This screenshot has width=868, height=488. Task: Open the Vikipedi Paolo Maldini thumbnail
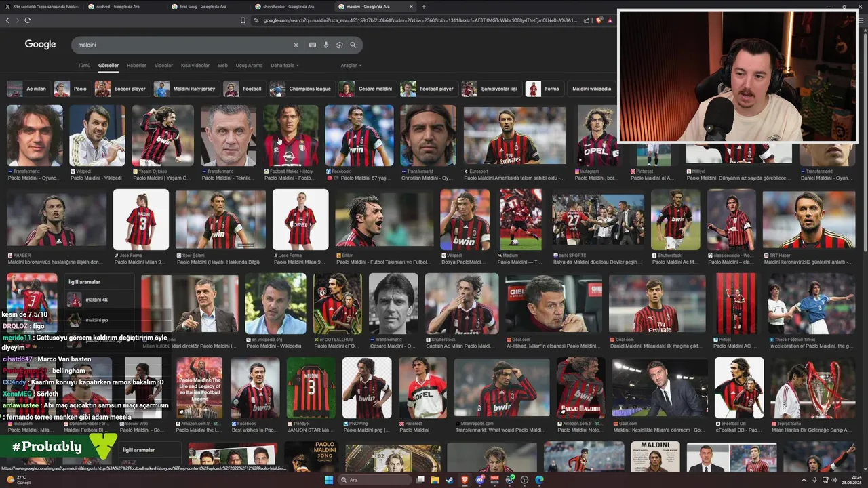(97, 136)
